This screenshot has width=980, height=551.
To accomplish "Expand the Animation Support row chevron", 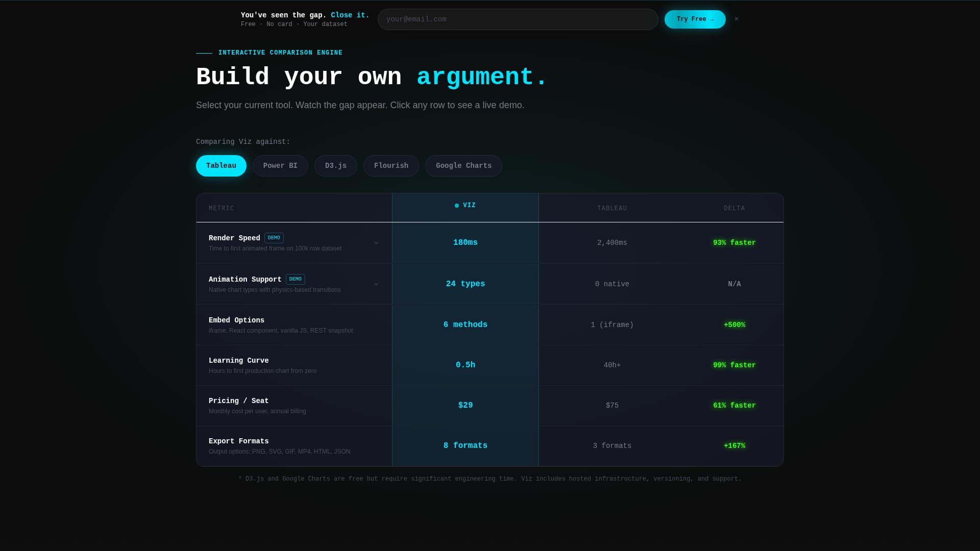I will (x=376, y=284).
